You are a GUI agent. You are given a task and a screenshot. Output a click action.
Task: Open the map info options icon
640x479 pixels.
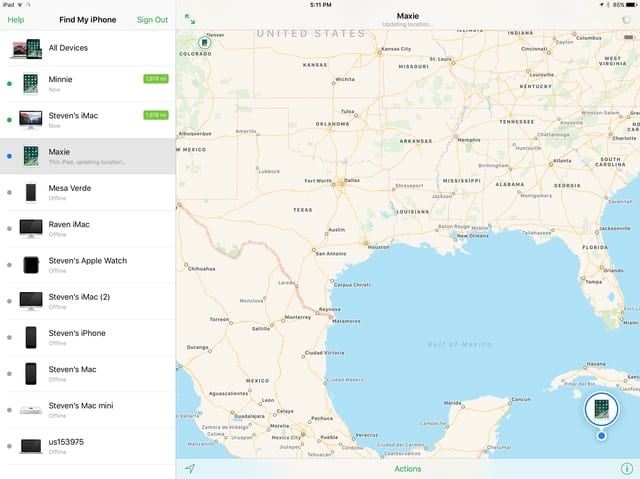tap(626, 468)
